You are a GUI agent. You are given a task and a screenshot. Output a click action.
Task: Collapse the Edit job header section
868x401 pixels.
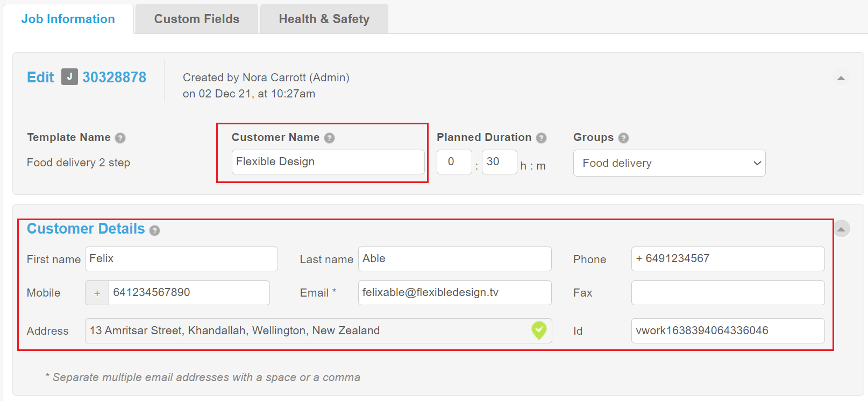841,79
